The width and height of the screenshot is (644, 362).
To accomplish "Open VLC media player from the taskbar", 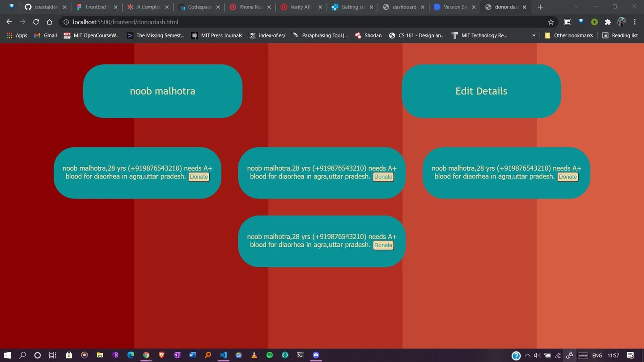I will [254, 355].
